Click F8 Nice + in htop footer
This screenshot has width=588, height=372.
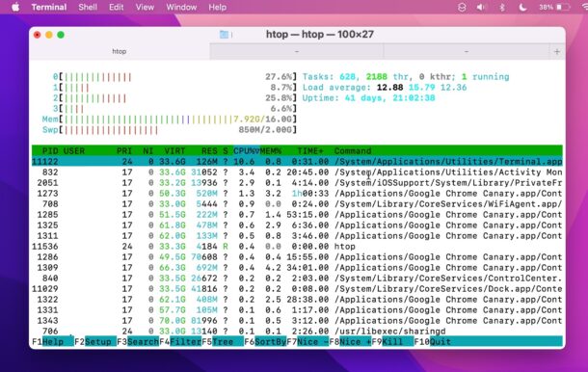[350, 341]
